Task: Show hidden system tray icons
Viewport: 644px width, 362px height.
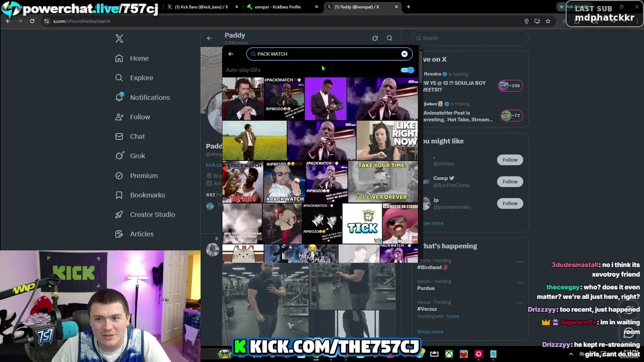Action: click(571, 354)
